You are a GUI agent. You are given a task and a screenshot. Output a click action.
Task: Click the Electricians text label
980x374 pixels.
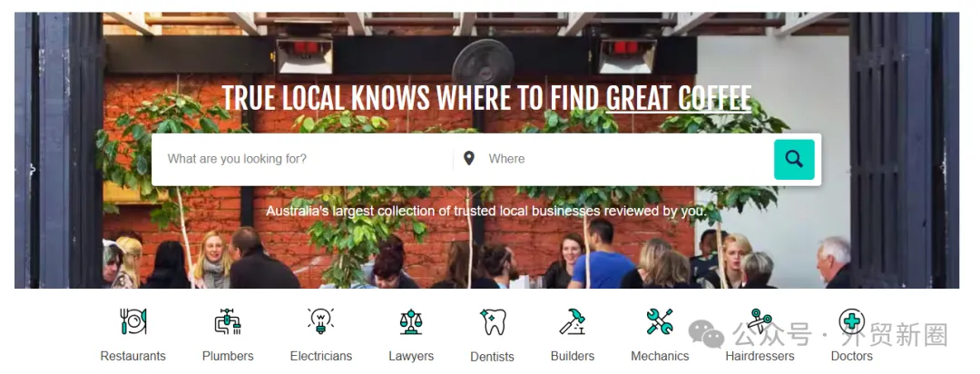point(320,356)
